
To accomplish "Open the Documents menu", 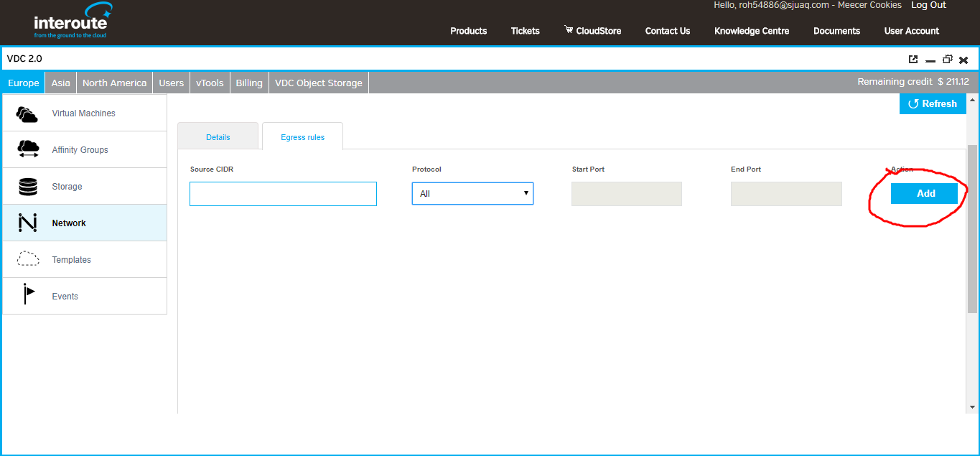I will pyautogui.click(x=836, y=31).
